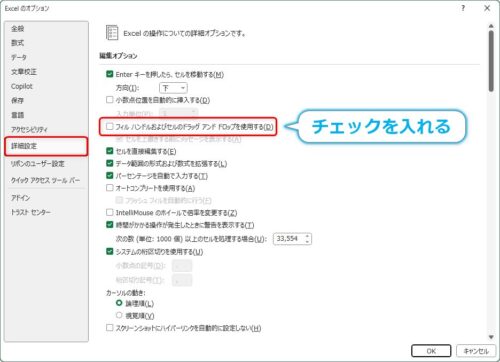Select the アドイン category
The image size is (500, 362).
pos(21,198)
